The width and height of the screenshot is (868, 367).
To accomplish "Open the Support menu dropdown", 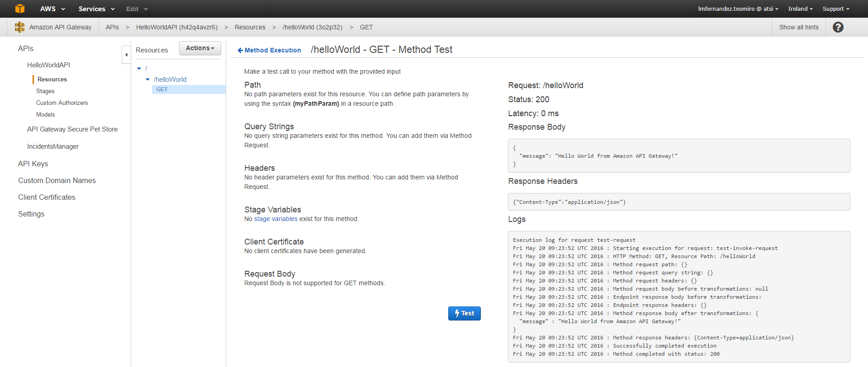I will click(x=836, y=9).
